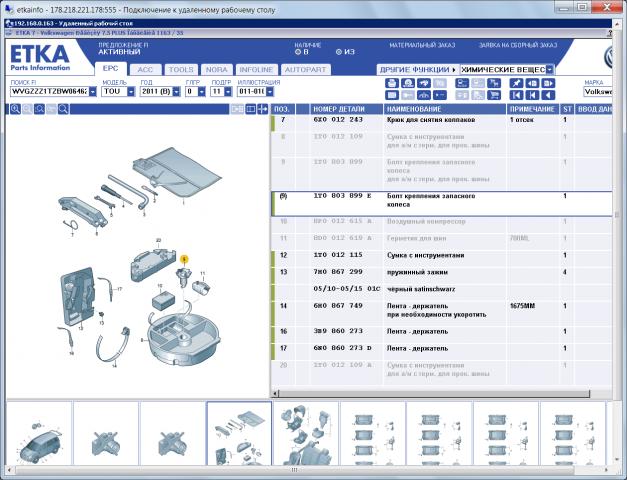Select row 7 'Крюк для снятия колпаков'
This screenshot has width=627, height=480.
click(441, 123)
